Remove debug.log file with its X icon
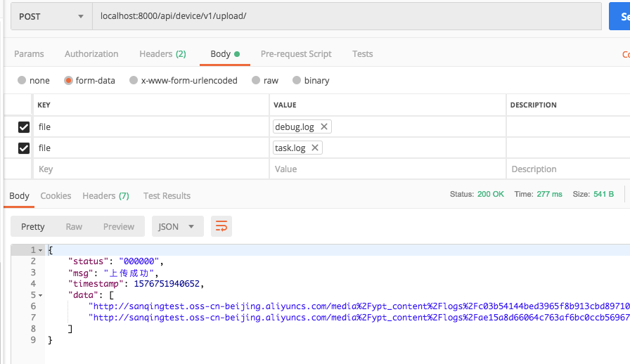630x364 pixels. (323, 127)
